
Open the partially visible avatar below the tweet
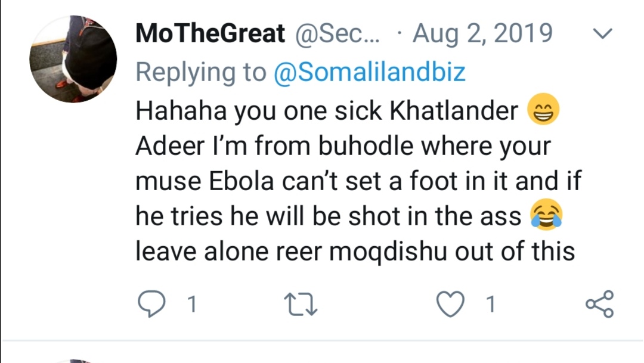[x=73, y=360]
